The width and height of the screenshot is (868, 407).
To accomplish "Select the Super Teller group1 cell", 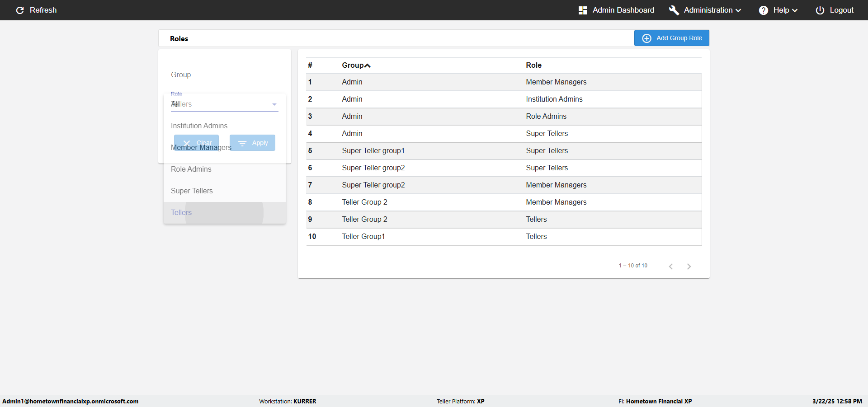I will click(x=373, y=150).
